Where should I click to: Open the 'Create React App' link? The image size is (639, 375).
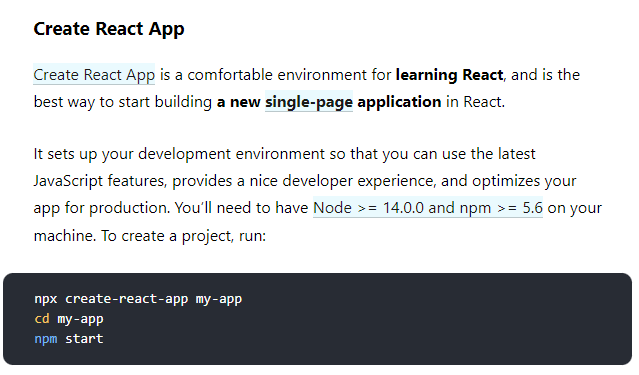tap(94, 75)
